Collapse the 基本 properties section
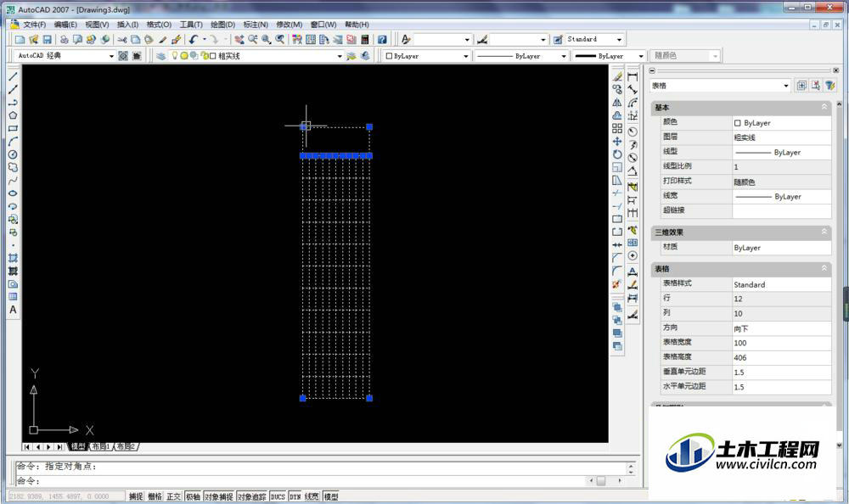849x504 pixels. tap(824, 107)
